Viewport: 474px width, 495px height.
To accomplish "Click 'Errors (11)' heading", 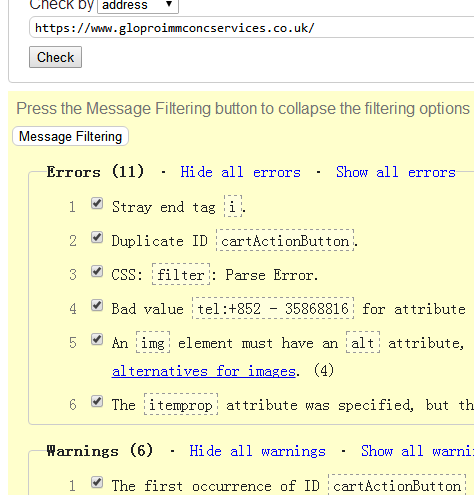I will coord(95,172).
